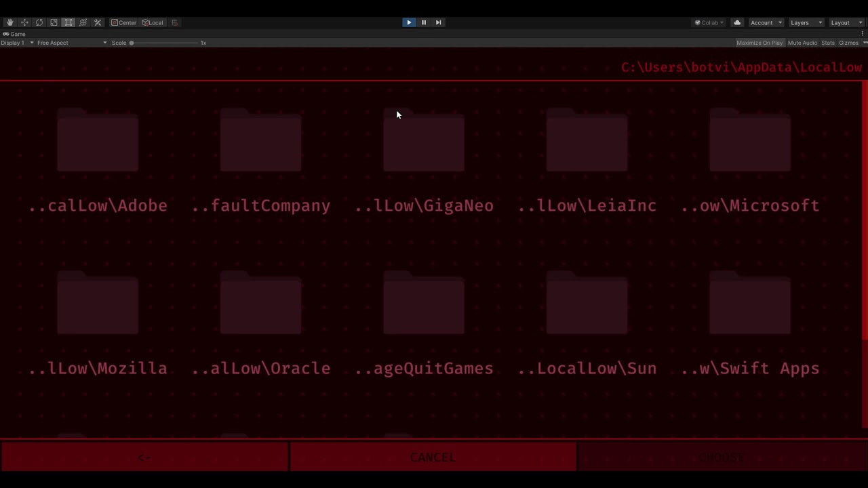Select the Hand tool in Unity toolbar
Screen dimensions: 868x488
[x=9, y=22]
